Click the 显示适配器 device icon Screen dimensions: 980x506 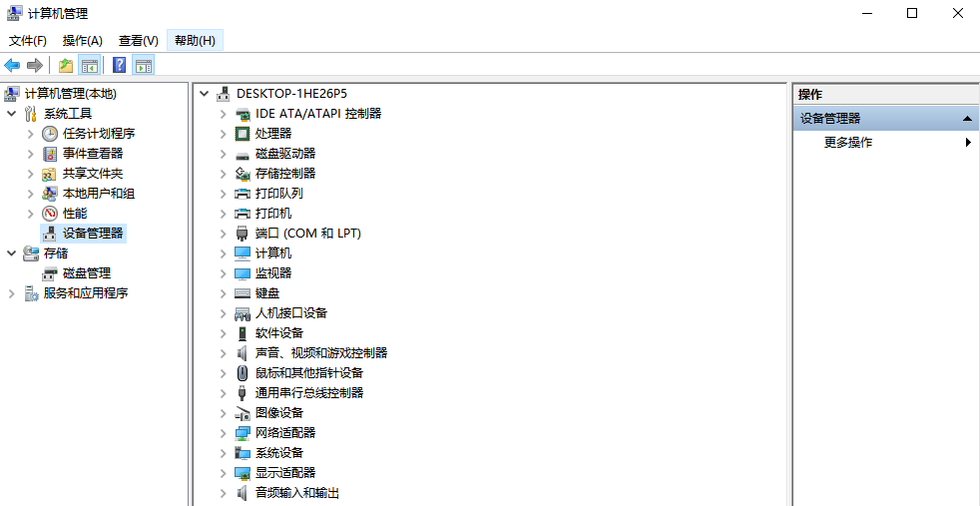click(x=243, y=473)
